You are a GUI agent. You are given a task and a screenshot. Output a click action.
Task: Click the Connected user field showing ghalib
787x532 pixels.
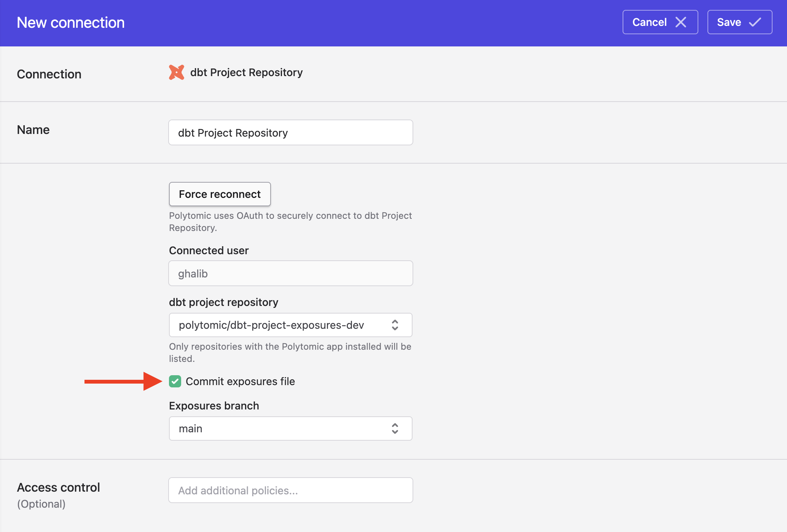click(290, 273)
